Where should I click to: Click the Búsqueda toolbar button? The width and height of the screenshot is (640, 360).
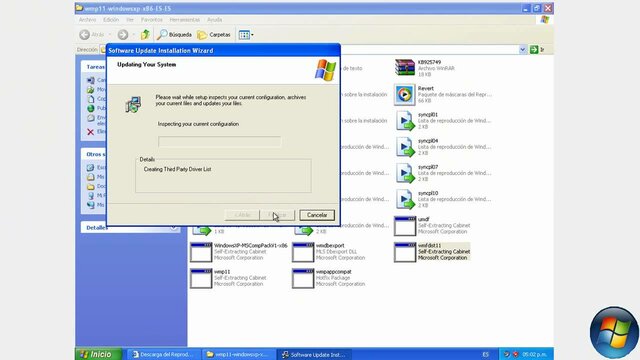point(175,35)
